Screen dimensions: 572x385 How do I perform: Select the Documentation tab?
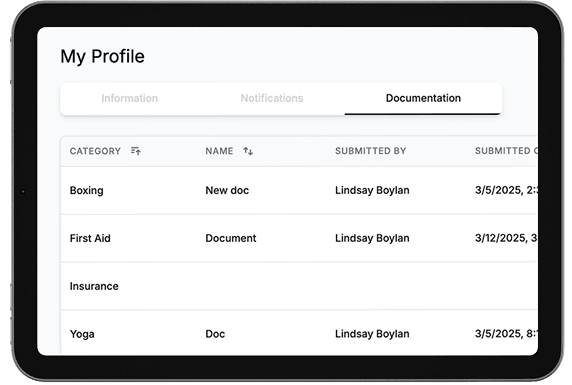click(423, 98)
